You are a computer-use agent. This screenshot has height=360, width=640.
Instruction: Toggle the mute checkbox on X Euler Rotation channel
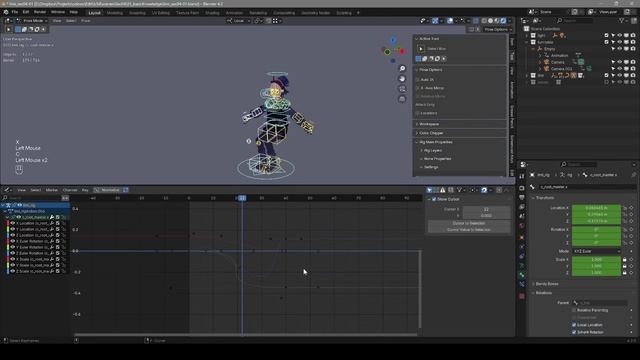[58, 241]
